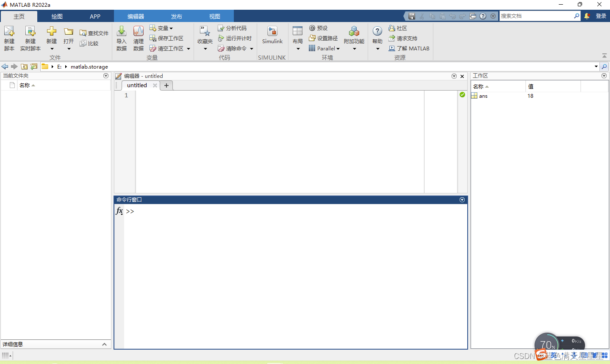Close the untitled editor tab
The height and width of the screenshot is (364, 610).
155,85
